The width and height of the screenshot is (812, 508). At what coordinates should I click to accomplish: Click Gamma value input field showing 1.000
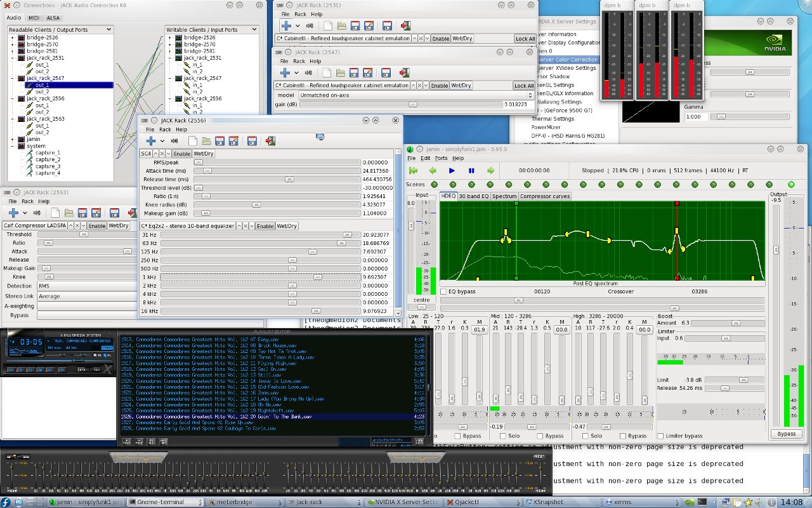[x=695, y=117]
